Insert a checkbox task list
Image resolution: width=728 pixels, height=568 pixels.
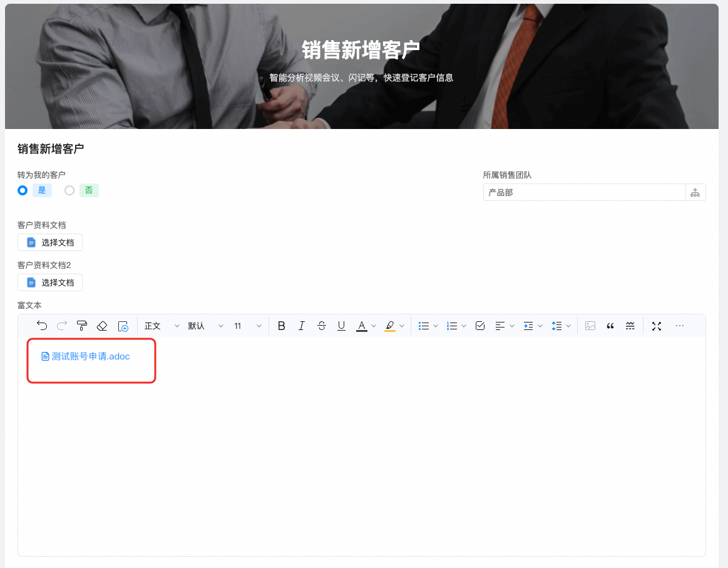tap(480, 326)
